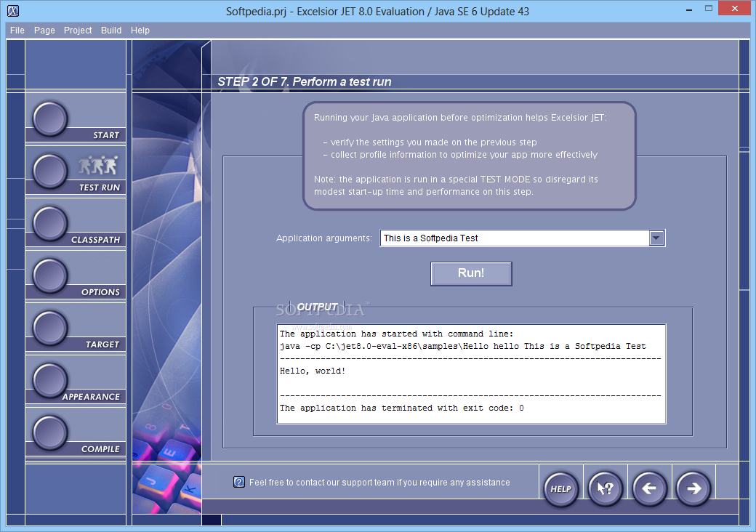This screenshot has width=756, height=532.
Task: Minimize the Excelsior JET window
Action: (x=689, y=9)
